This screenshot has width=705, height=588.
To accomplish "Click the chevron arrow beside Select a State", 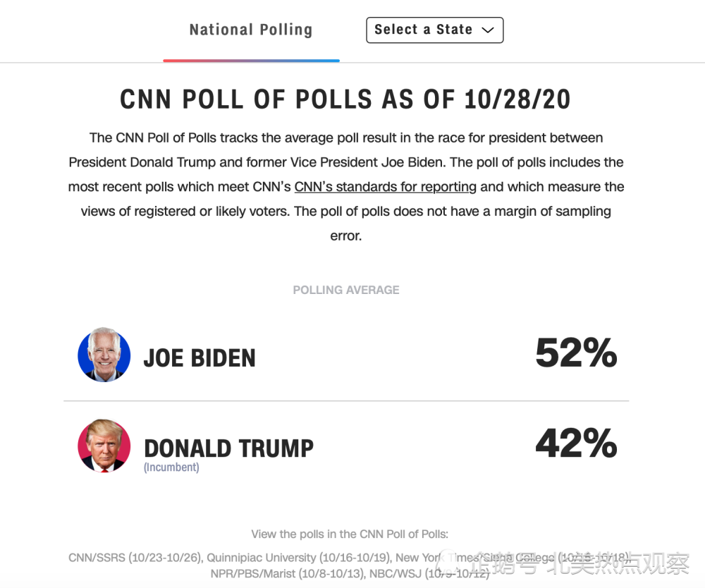I will [x=487, y=30].
